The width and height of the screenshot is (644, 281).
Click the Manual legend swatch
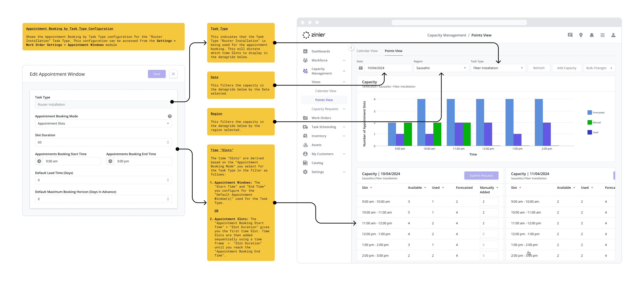[x=590, y=122]
